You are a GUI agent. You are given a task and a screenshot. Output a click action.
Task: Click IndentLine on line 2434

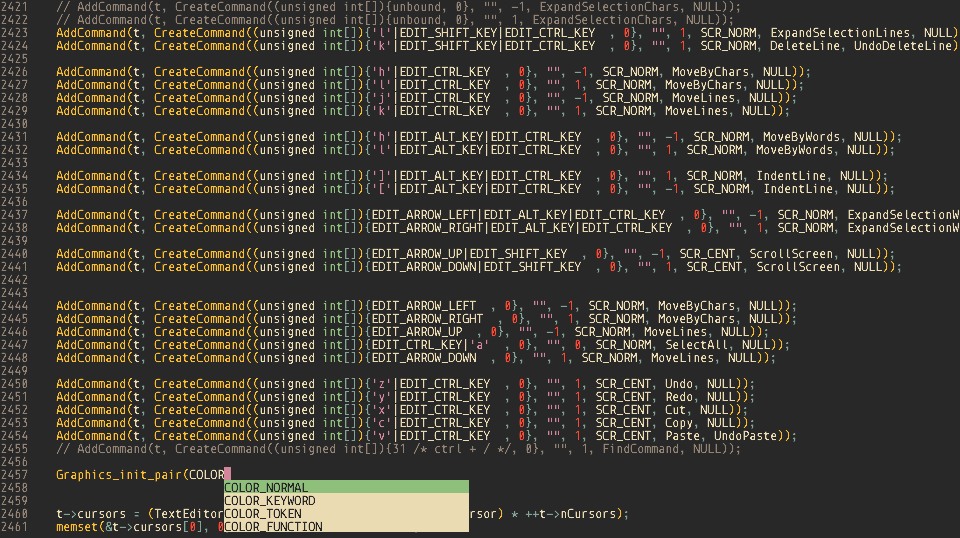790,176
